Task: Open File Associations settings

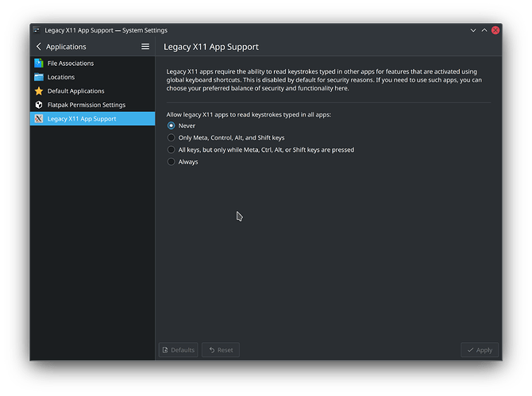Action: (x=93, y=63)
